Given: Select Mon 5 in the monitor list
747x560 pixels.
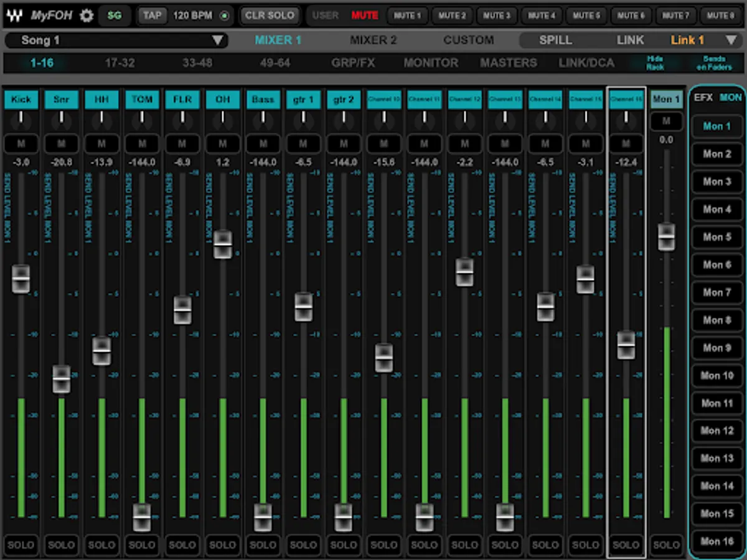Looking at the screenshot, I should (x=717, y=237).
